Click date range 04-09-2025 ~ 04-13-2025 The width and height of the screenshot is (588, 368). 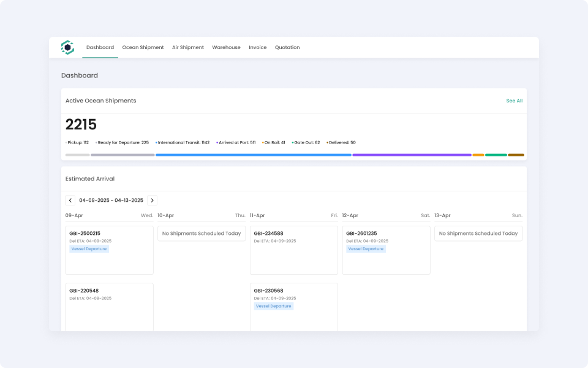(111, 200)
